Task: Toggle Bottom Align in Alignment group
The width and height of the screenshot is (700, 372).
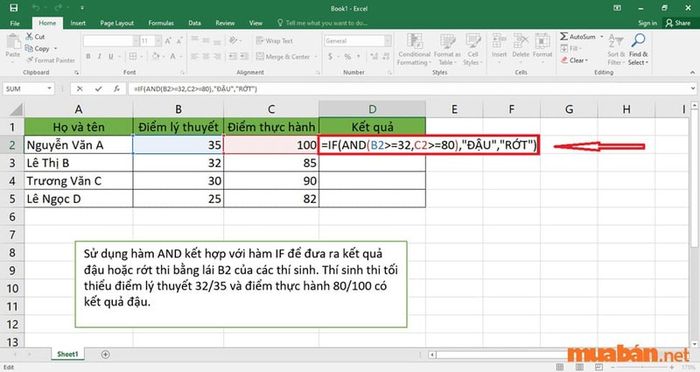Action: point(217,41)
